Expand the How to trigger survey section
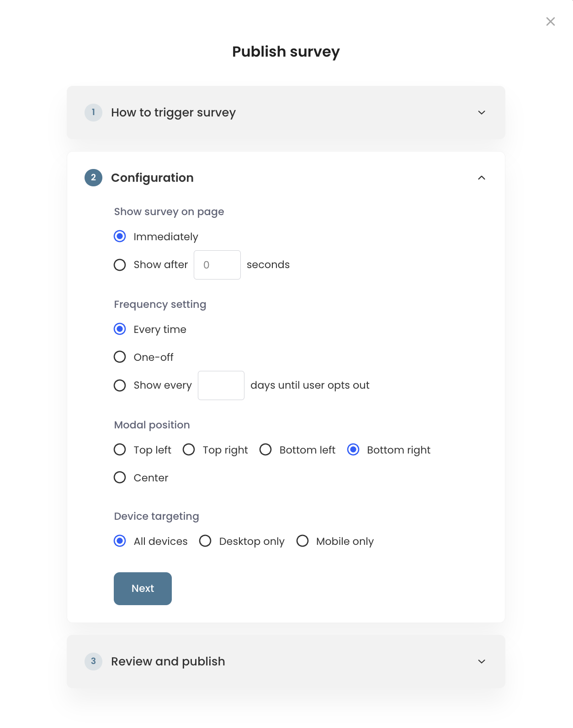This screenshot has height=728, width=573. click(x=482, y=112)
